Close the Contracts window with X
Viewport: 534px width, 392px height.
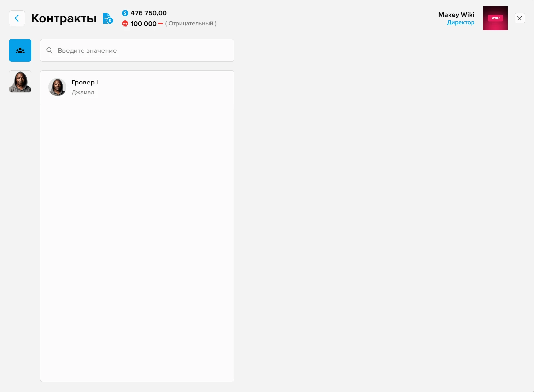519,18
